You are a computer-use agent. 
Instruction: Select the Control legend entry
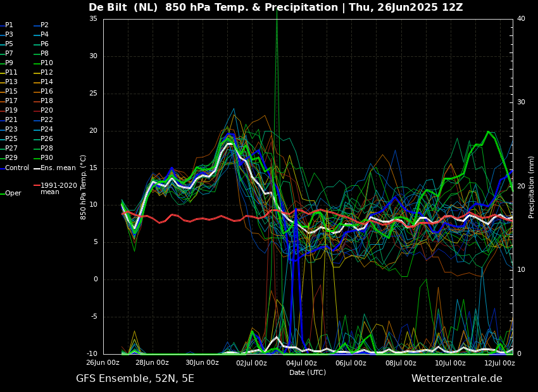(x=17, y=168)
